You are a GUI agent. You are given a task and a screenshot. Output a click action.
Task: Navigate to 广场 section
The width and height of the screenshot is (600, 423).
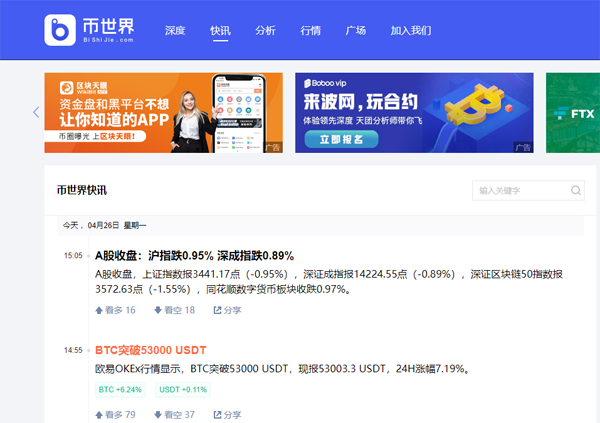pyautogui.click(x=355, y=31)
